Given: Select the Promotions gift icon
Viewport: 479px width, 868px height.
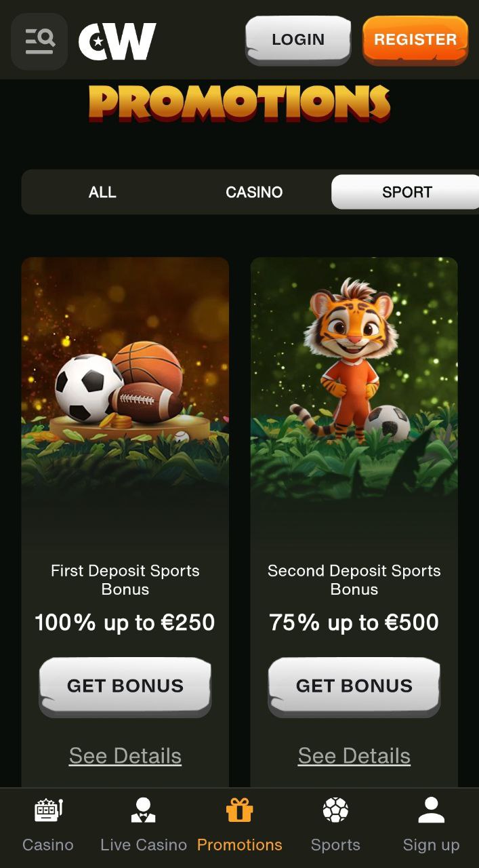Looking at the screenshot, I should pos(239,810).
